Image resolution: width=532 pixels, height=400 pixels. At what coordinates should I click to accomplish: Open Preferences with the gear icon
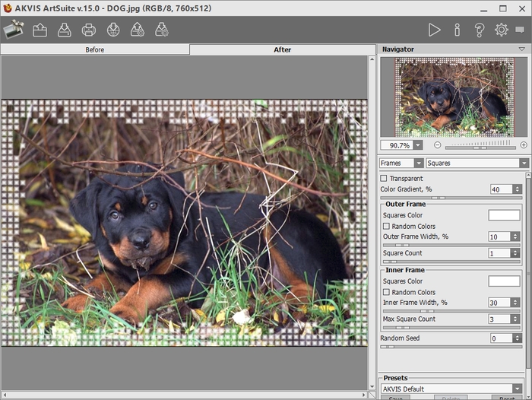click(501, 30)
